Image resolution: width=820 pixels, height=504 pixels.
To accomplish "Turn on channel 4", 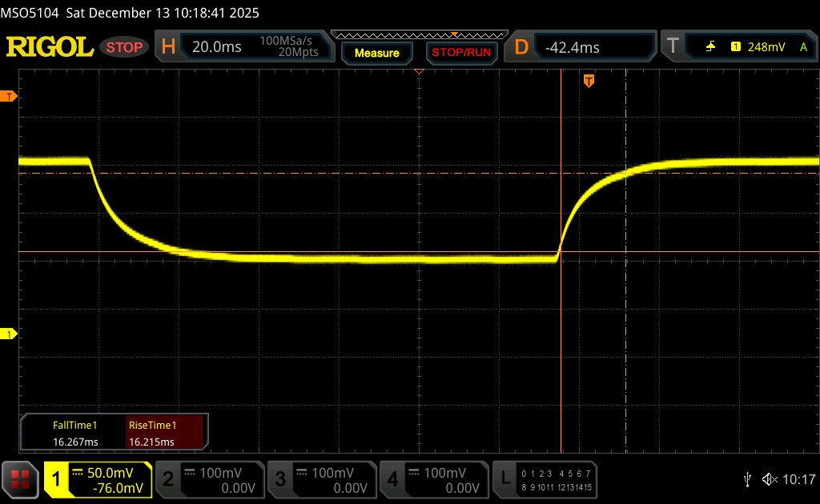I will click(x=433, y=479).
